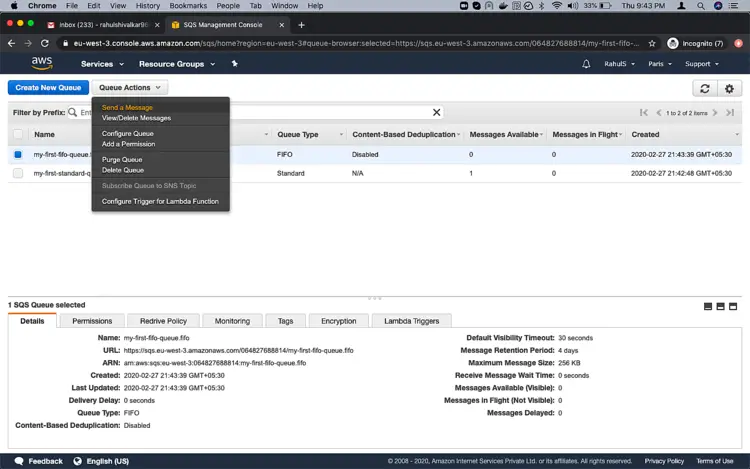Switch to the Lambda Triggers tab
This screenshot has width=750, height=469.
point(411,321)
